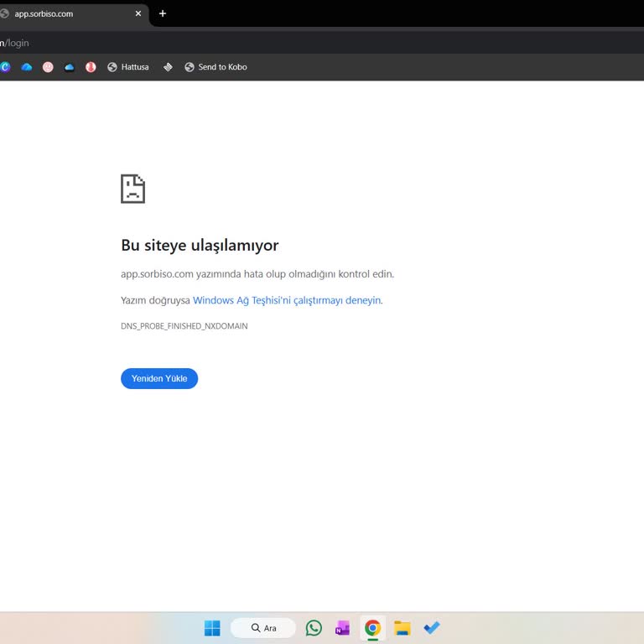
Task: Open the red circular bookmark icon
Action: (x=91, y=67)
